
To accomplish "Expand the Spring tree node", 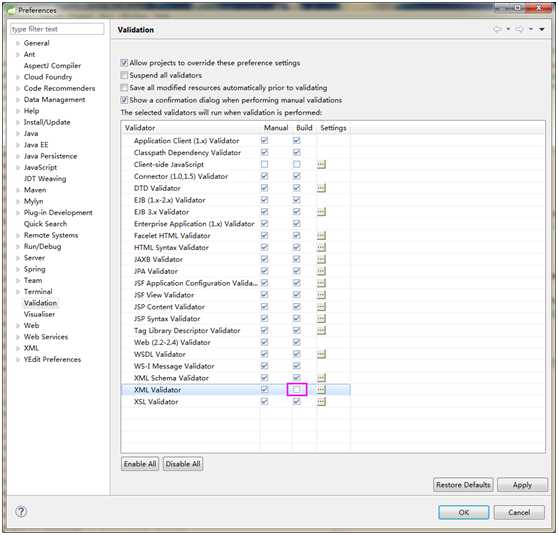I will tap(18, 269).
